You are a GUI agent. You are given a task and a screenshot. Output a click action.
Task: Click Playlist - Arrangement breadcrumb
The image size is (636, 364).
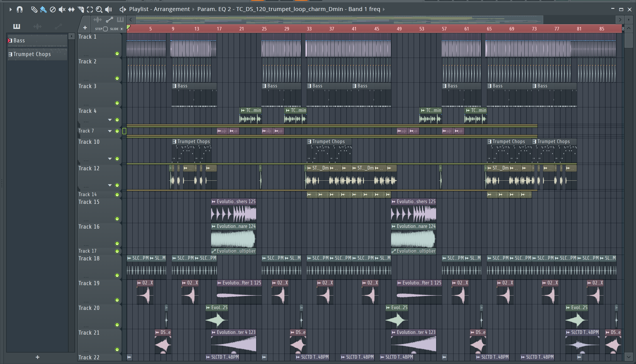[x=159, y=9]
